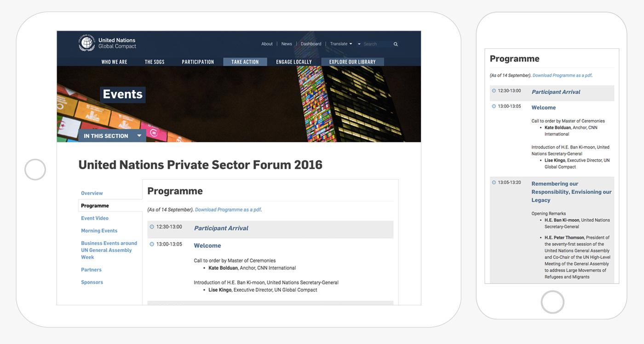Open the Translate dropdown menu
The height and width of the screenshot is (344, 644).
point(341,44)
